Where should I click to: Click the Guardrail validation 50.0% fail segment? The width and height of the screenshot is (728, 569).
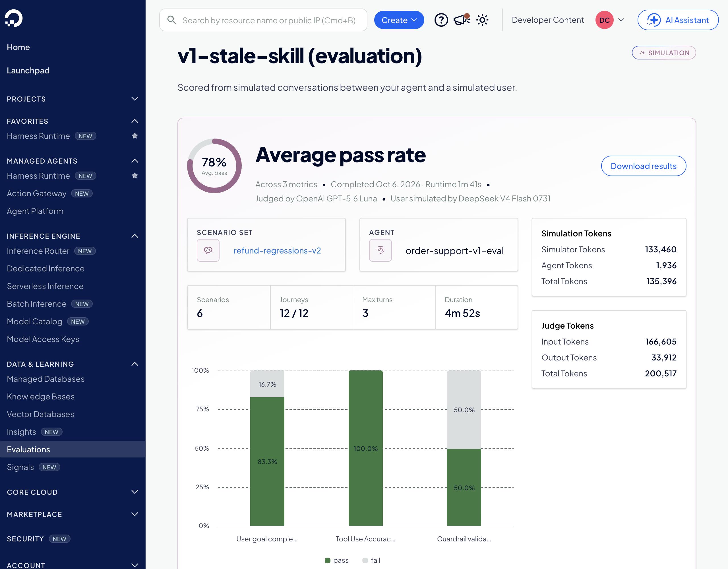pos(464,410)
